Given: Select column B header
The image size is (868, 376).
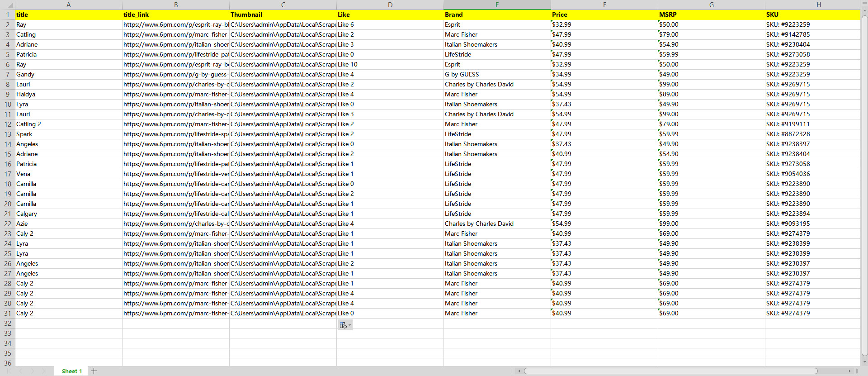Looking at the screenshot, I should click(176, 5).
